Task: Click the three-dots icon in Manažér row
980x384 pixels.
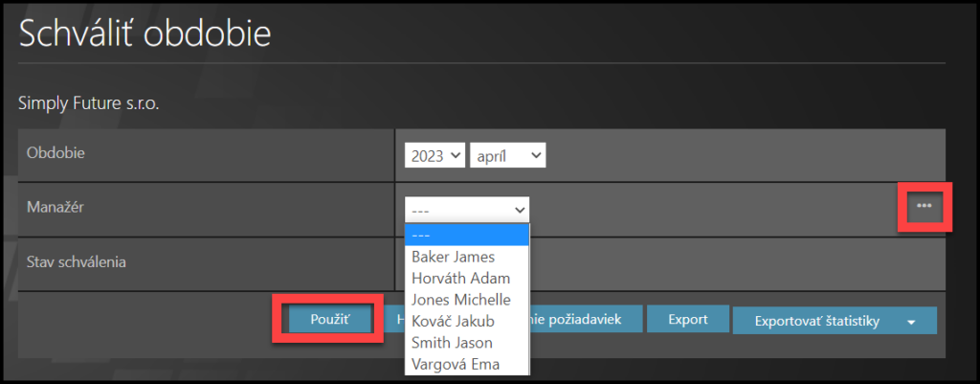Action: [x=924, y=206]
